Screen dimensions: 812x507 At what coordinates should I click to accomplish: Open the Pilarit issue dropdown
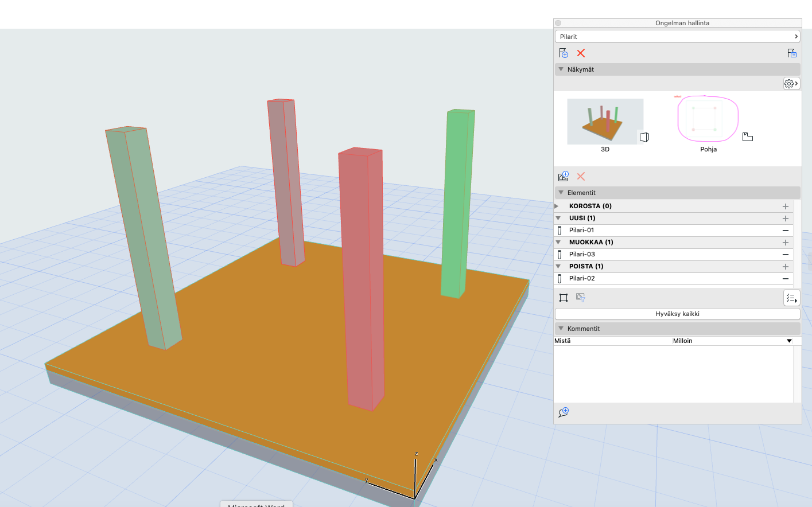click(678, 37)
